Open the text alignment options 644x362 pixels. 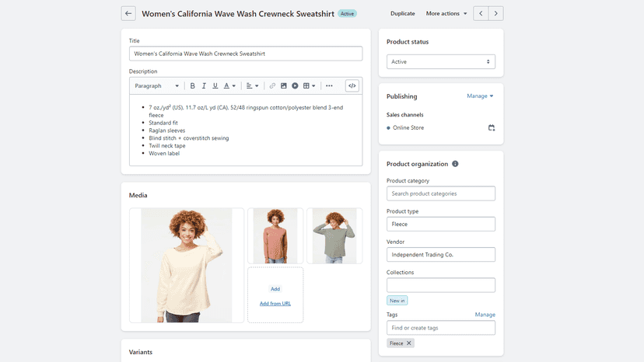(x=252, y=85)
